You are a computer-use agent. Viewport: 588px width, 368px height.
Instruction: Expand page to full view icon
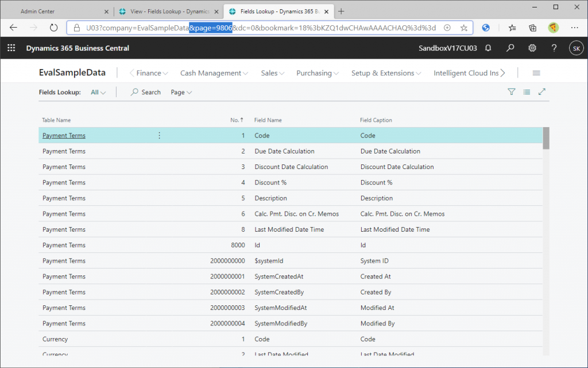tap(542, 91)
